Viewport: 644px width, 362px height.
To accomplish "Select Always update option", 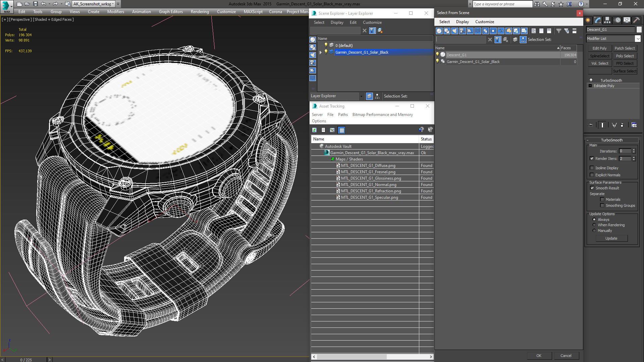I will point(594,220).
